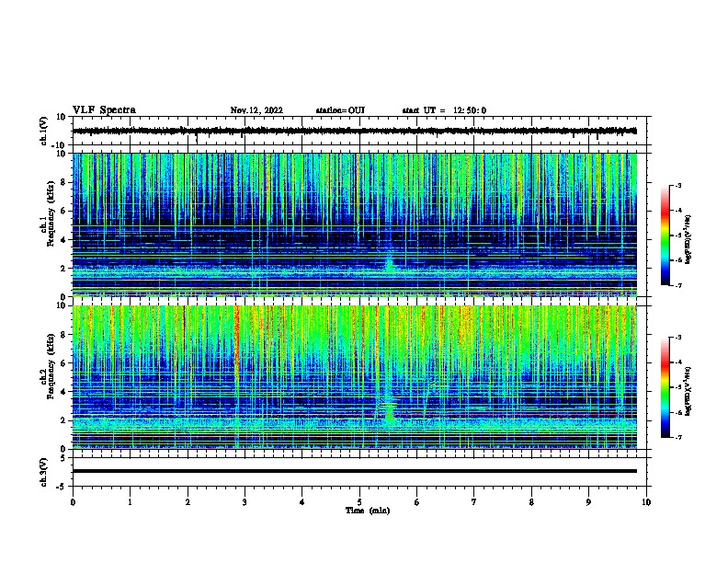Click the ch.2 spectrogram color scale bar
Image resolution: width=728 pixels, height=563 pixels.
[665, 387]
